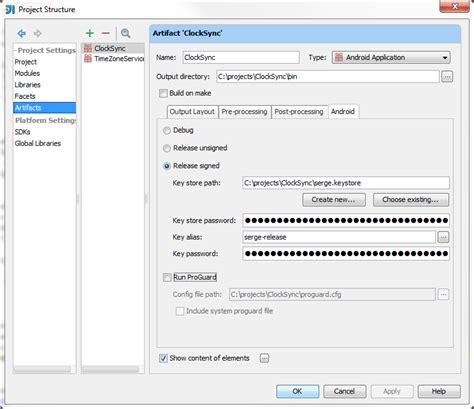Click the Key alias field
Screen dimensions: 474x409
point(339,237)
